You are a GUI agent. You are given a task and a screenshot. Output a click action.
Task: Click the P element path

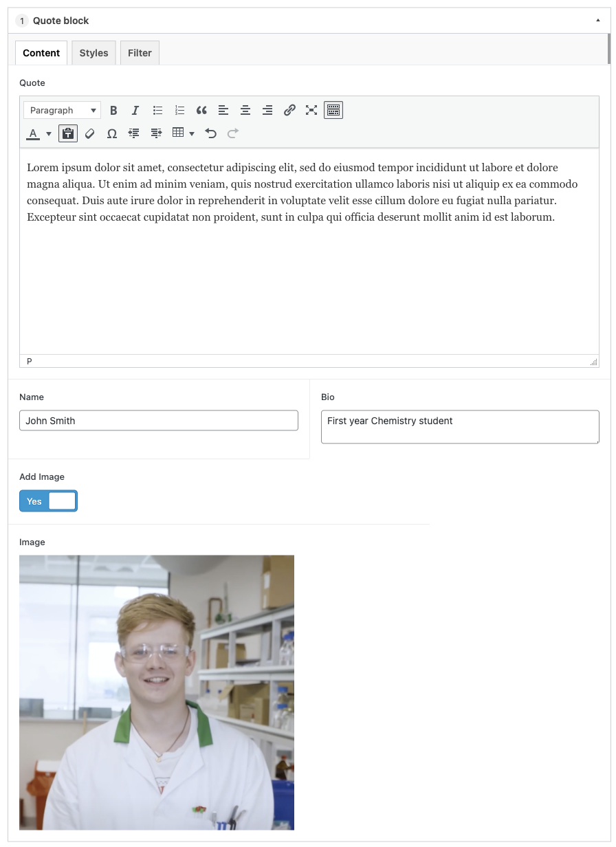[30, 361]
